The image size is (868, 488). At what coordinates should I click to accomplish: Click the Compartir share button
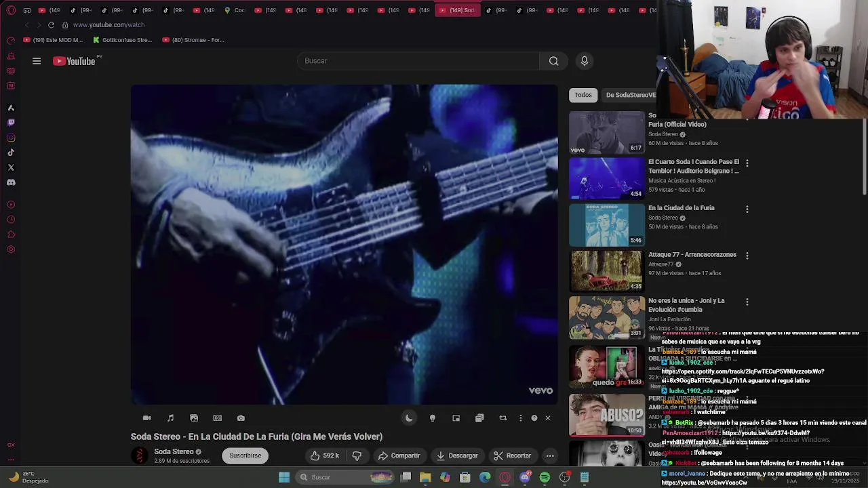pos(399,455)
